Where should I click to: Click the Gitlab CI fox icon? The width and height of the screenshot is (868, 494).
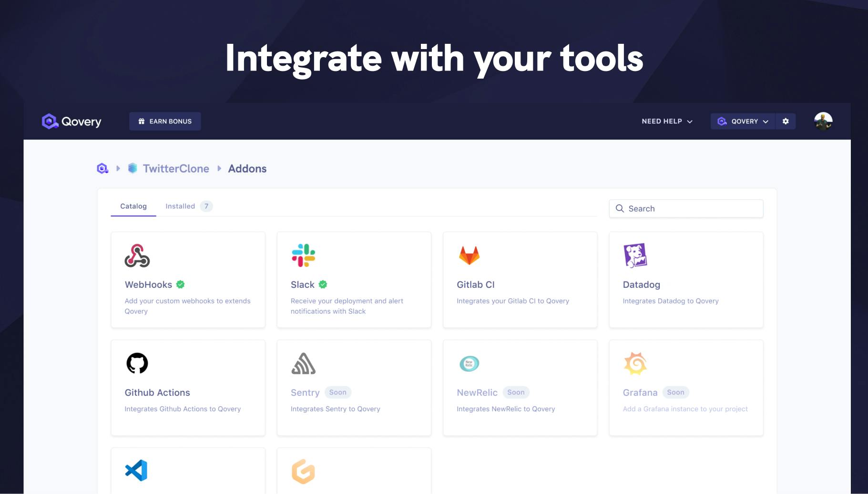[x=469, y=255]
